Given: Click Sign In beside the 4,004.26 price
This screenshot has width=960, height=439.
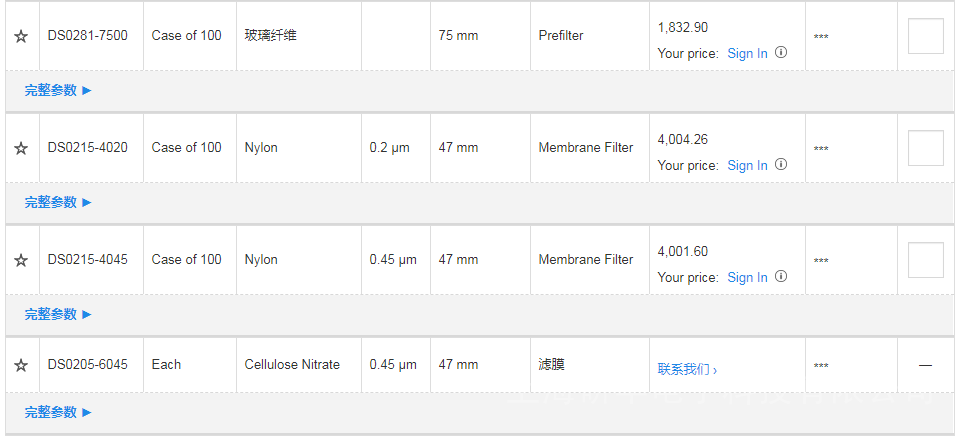Looking at the screenshot, I should click(x=747, y=166).
